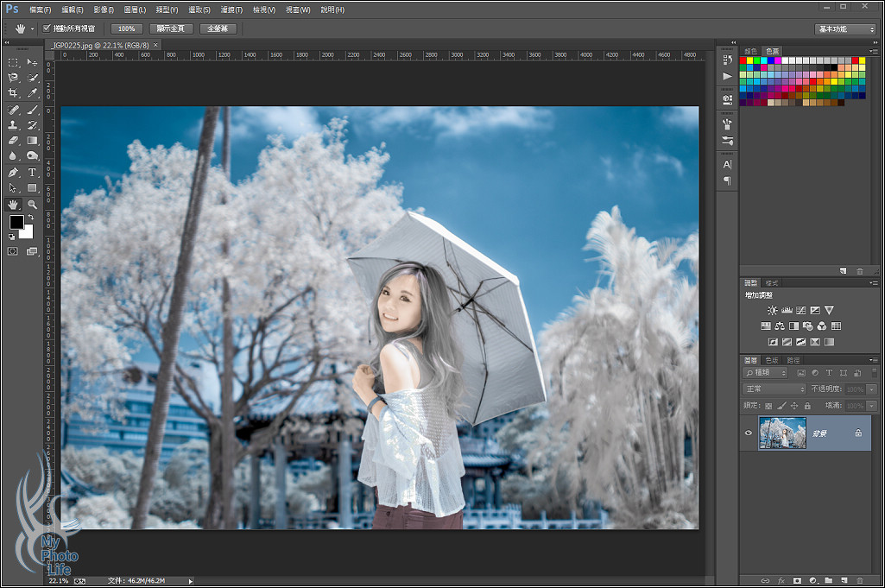885x588 pixels.
Task: Open the History panel icon
Action: pyautogui.click(x=727, y=60)
